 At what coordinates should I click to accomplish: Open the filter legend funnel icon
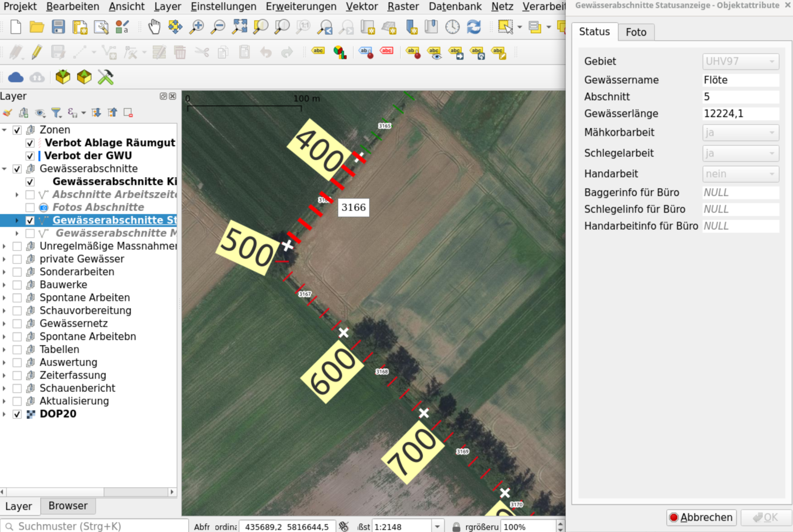click(x=56, y=113)
